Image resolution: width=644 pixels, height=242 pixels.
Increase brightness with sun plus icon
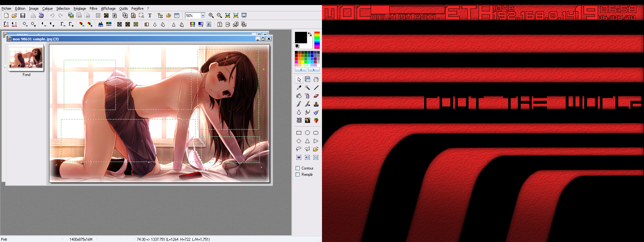33,24
